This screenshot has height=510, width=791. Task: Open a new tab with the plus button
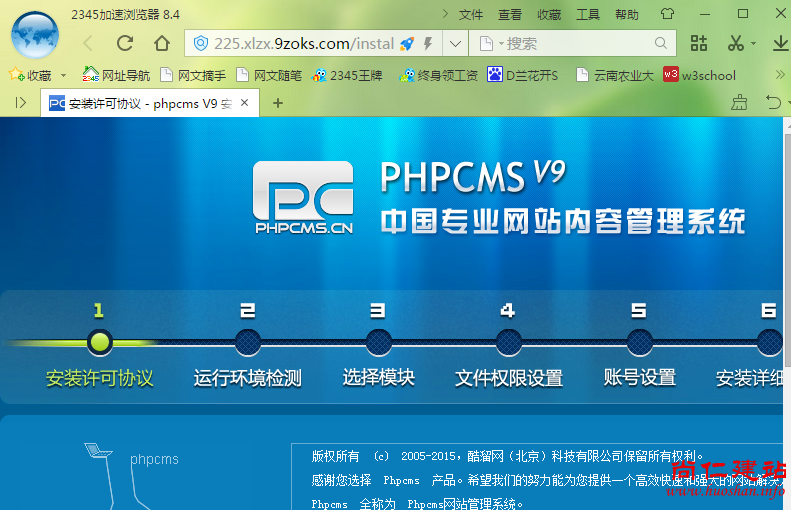click(278, 102)
